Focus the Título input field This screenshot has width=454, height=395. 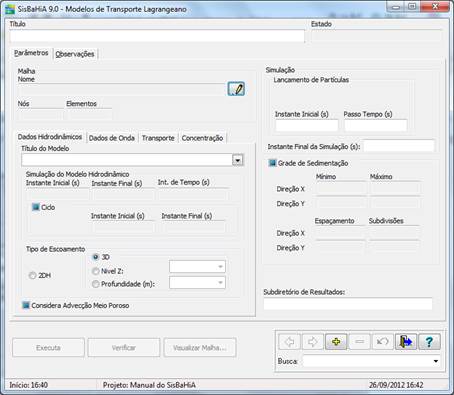157,36
